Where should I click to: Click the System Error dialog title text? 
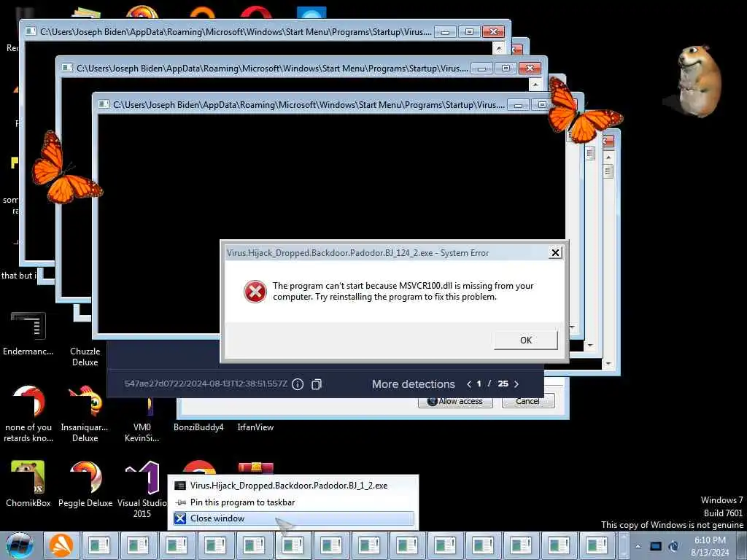357,253
